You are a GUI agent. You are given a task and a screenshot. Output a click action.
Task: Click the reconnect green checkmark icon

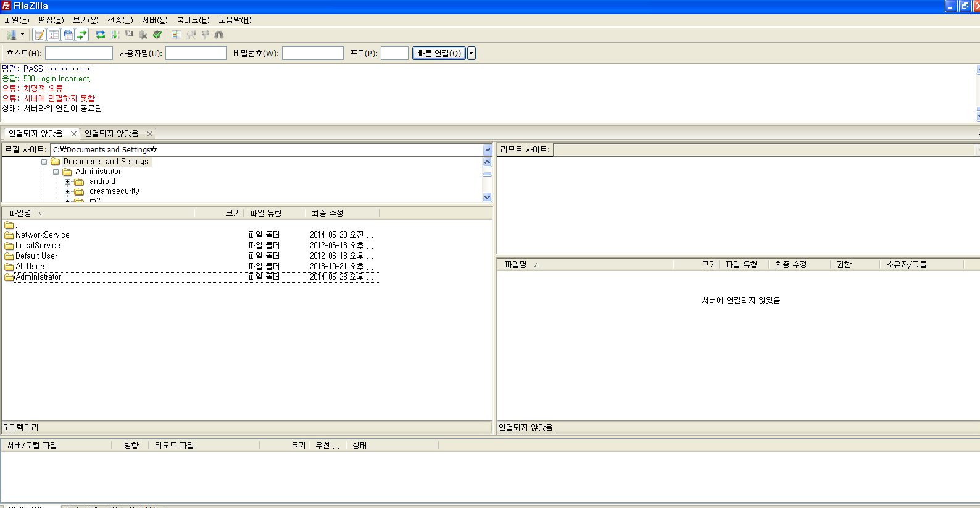pos(157,35)
